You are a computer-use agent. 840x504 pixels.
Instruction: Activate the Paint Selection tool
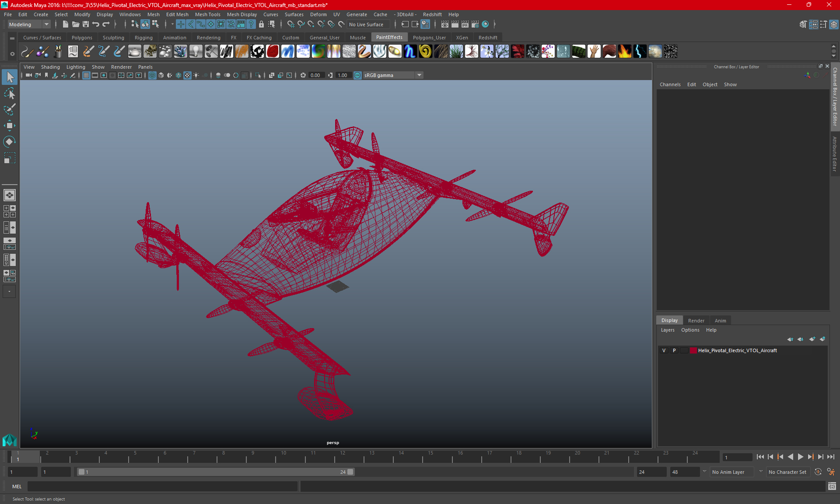pyautogui.click(x=9, y=109)
